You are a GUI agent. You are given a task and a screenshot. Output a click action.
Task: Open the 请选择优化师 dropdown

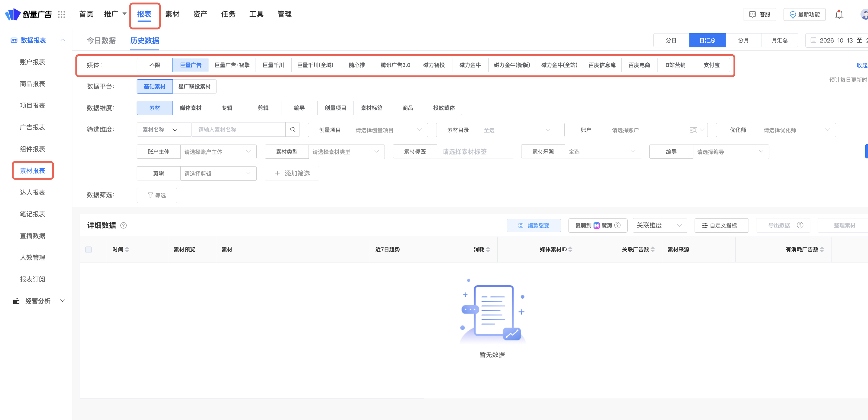click(797, 130)
